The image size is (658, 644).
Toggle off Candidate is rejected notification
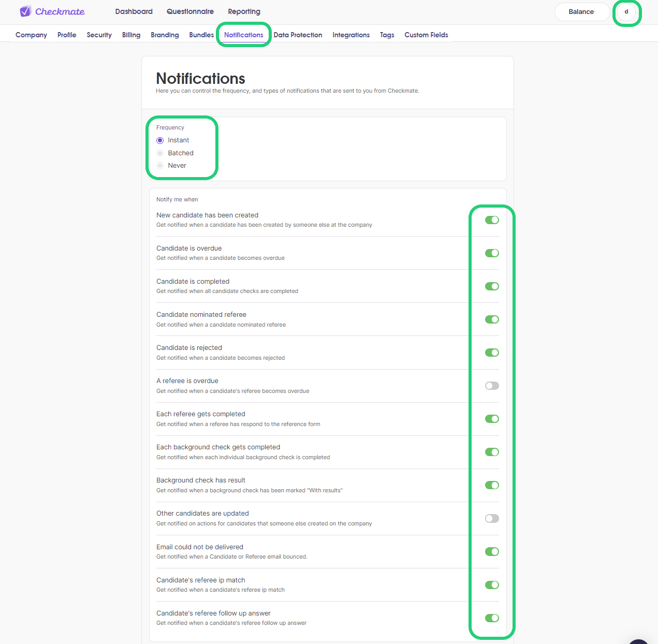pyautogui.click(x=492, y=353)
